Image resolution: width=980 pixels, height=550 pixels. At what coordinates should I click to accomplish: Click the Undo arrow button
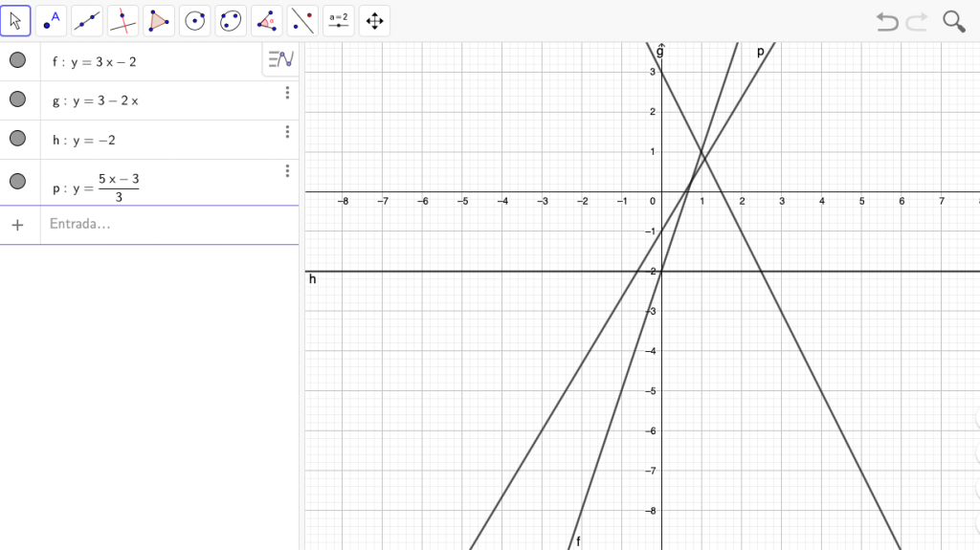tap(887, 21)
